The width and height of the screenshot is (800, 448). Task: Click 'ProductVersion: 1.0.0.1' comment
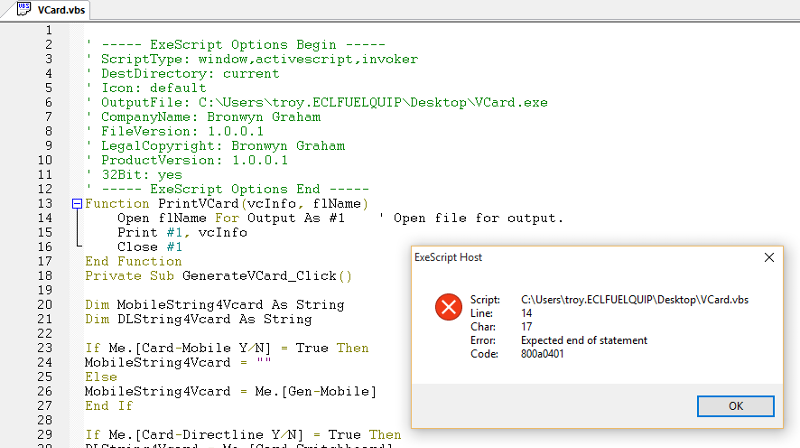coord(187,160)
